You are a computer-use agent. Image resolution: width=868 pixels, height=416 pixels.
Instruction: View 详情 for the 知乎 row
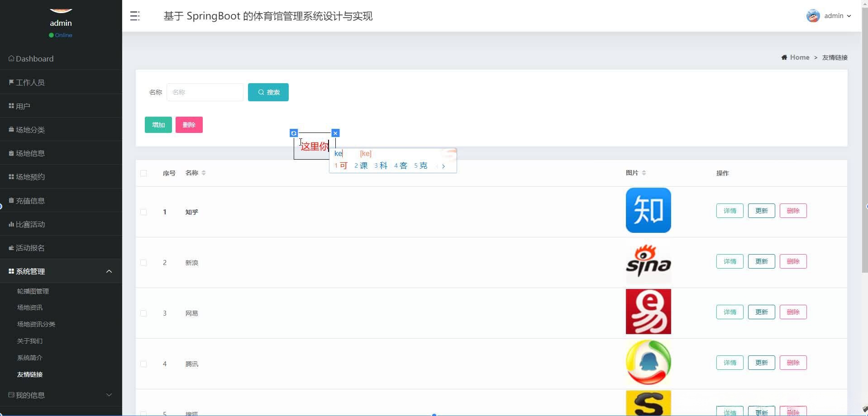730,211
